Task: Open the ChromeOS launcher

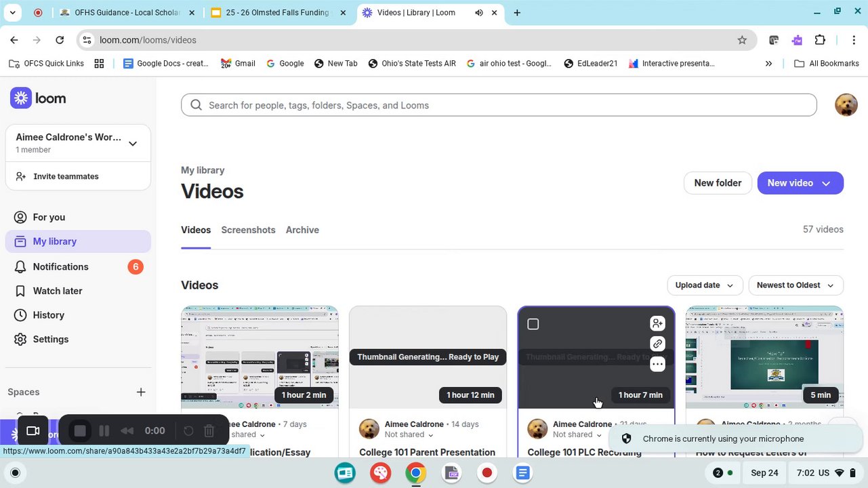Action: pos(16,473)
